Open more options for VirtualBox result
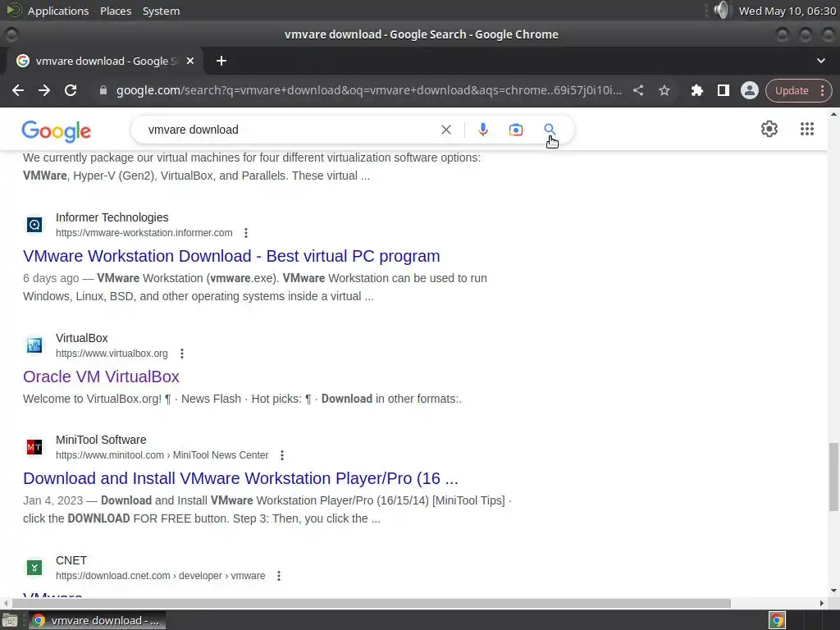Image resolution: width=840 pixels, height=630 pixels. (182, 354)
